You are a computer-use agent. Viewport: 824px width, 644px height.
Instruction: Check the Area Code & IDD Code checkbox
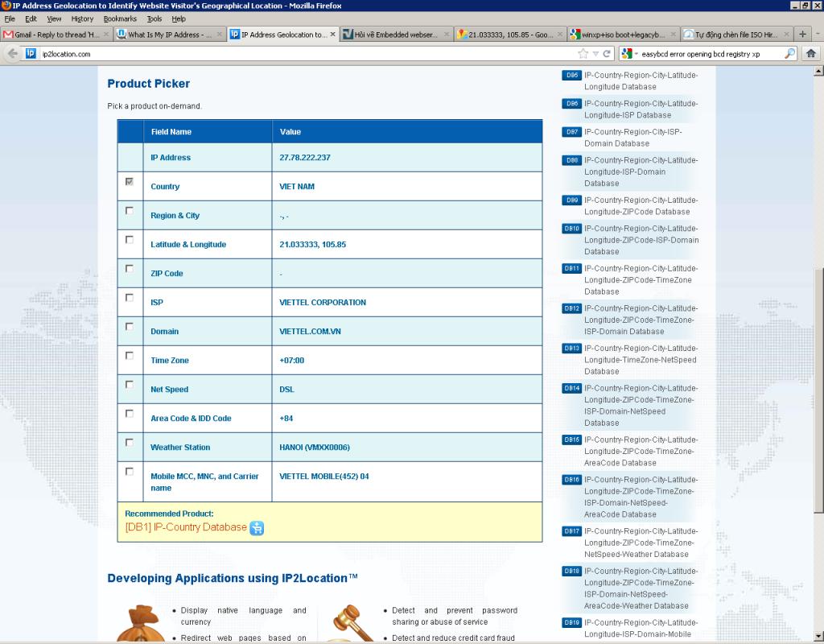[x=130, y=413]
